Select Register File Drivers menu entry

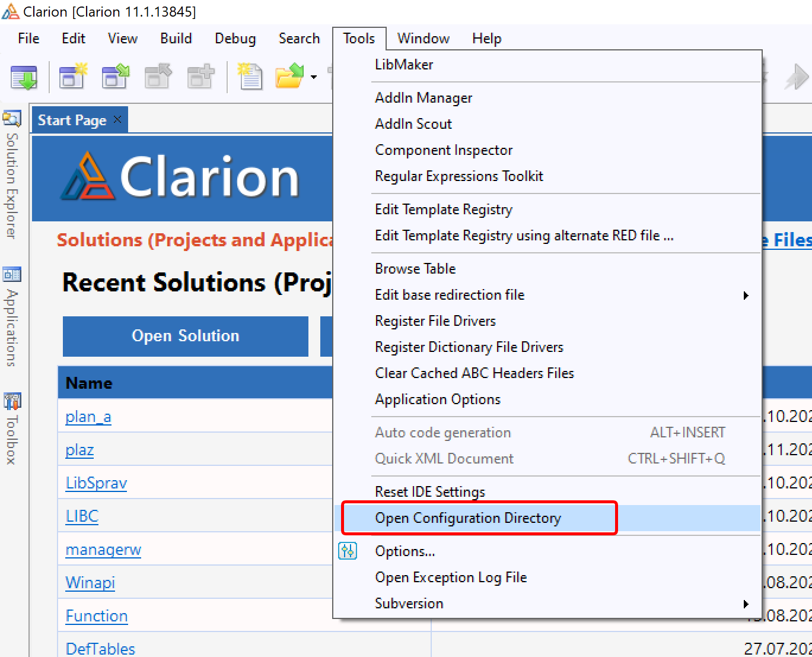pos(435,321)
